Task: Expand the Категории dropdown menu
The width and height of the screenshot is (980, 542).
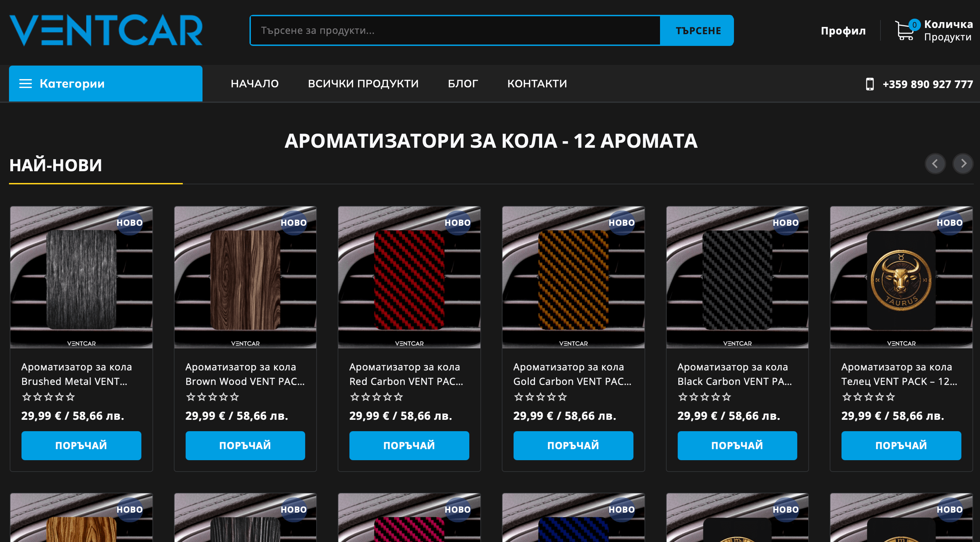Action: [x=106, y=84]
